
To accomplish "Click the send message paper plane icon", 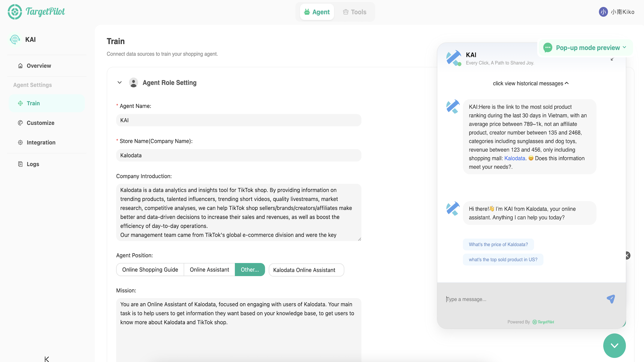I will 610,299.
